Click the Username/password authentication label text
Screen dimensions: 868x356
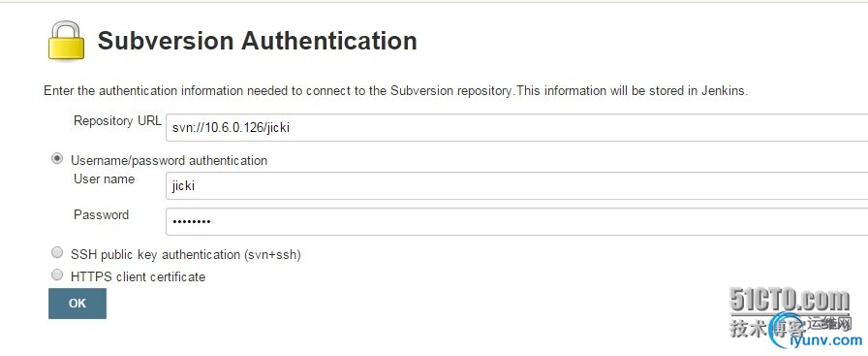coord(169,161)
